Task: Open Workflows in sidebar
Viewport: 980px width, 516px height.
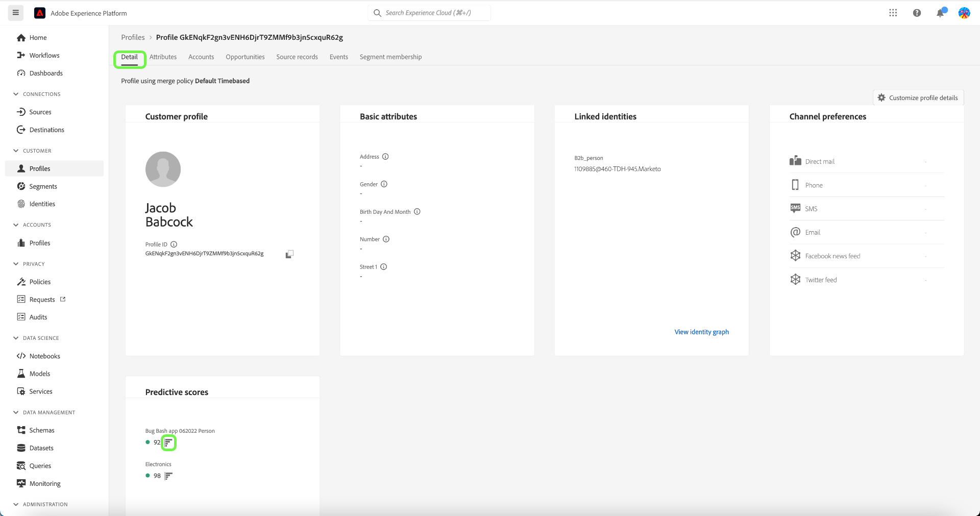Action: (x=54, y=56)
